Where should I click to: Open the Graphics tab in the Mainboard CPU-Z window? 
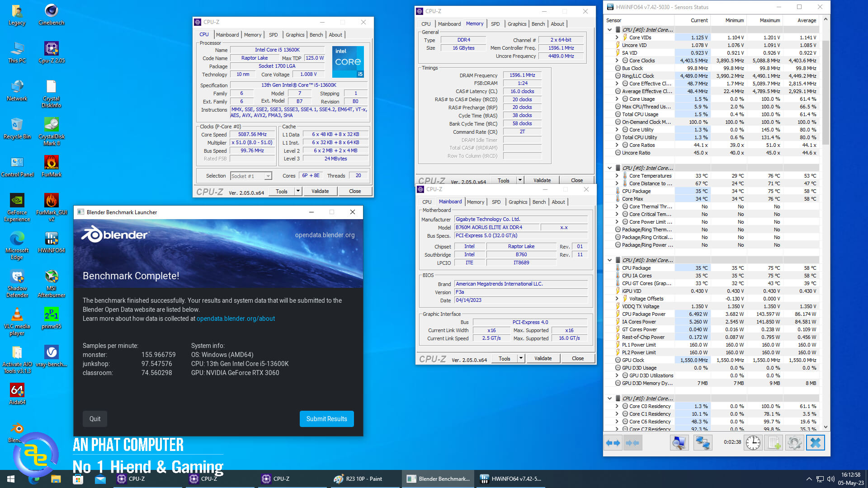click(518, 202)
